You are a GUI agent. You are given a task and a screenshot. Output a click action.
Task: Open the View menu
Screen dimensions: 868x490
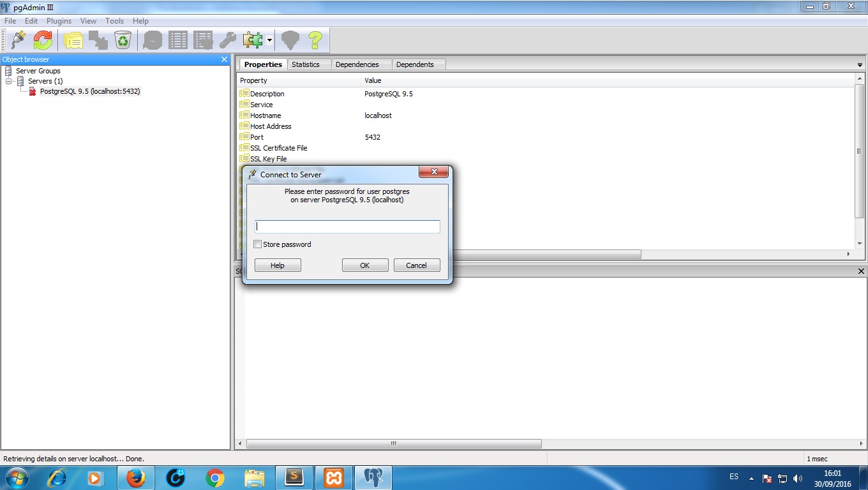[x=88, y=21]
